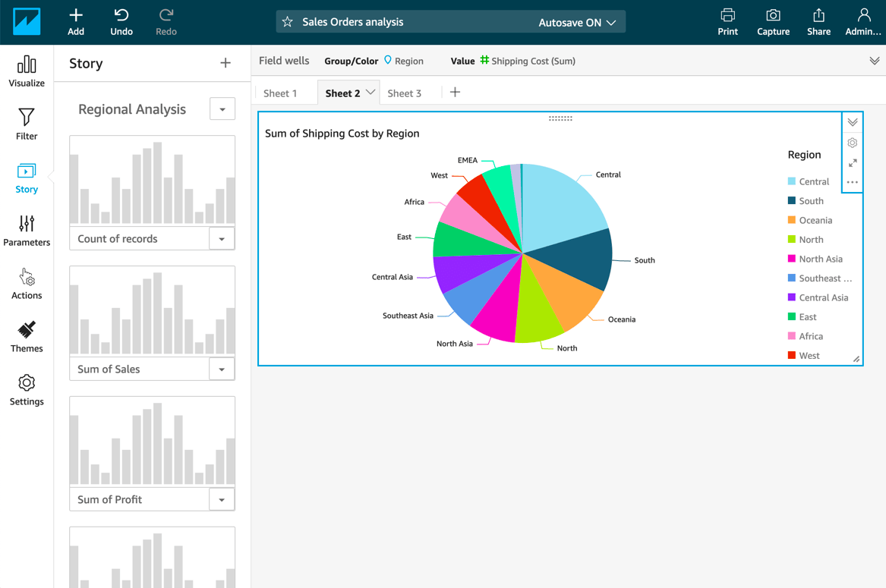This screenshot has width=886, height=588.
Task: Open the Sum of Sales snapshot menu
Action: point(222,369)
